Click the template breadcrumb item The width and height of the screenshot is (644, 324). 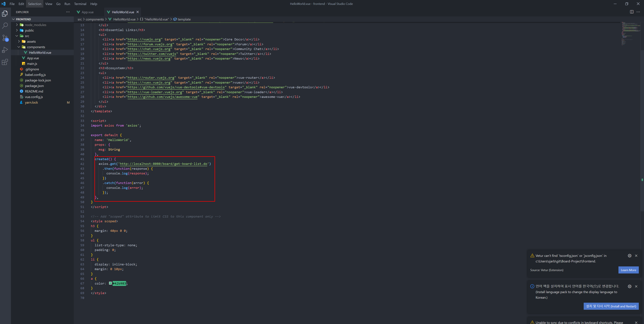pos(184,19)
